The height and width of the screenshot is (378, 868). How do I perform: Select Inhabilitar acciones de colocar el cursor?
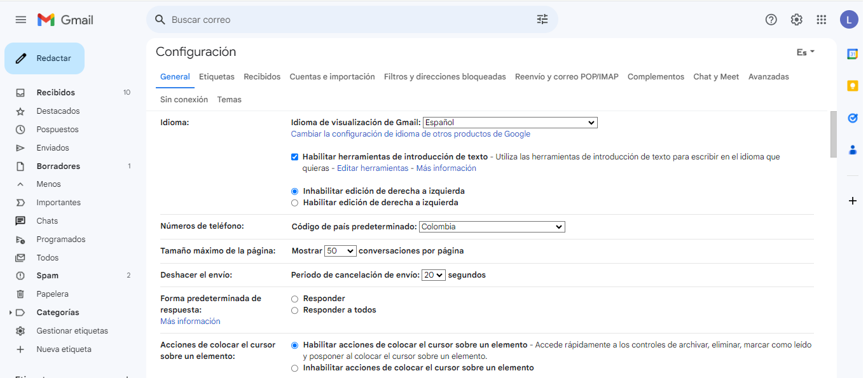[294, 368]
